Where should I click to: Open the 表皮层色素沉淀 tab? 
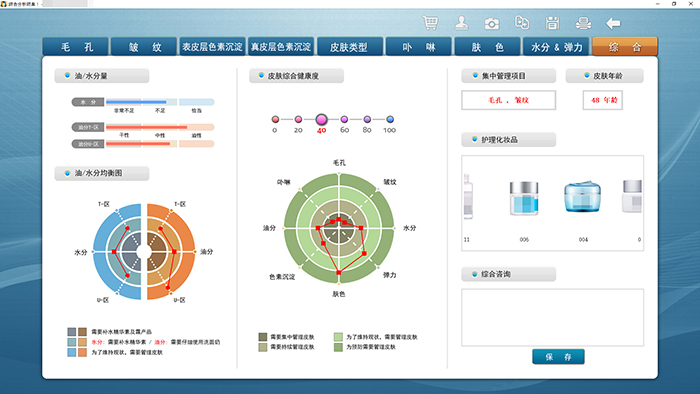[212, 47]
